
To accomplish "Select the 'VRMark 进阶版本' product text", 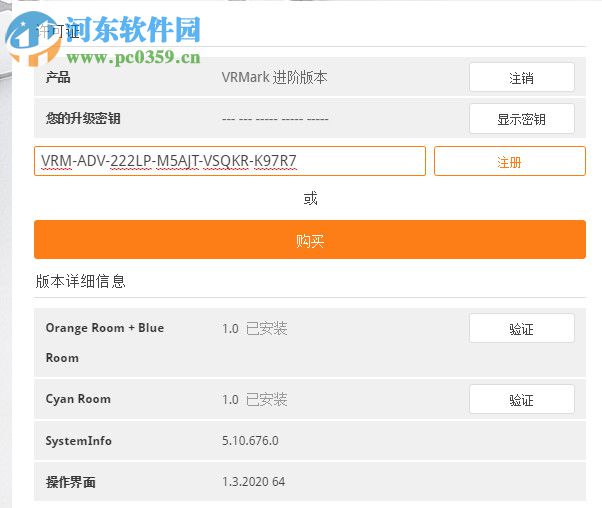I will pos(274,77).
